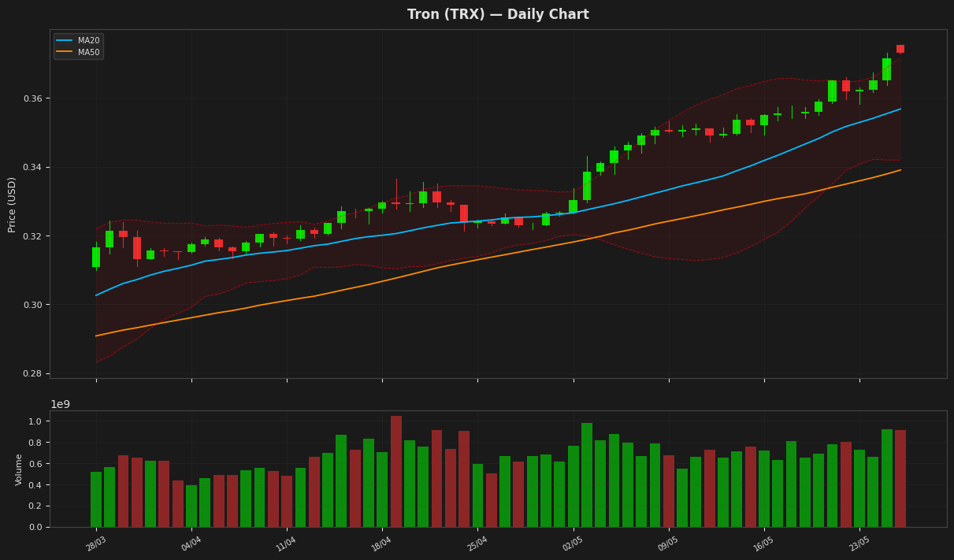This screenshot has width=954, height=560.
Task: Click the 02/05 date label
Action: point(573,543)
